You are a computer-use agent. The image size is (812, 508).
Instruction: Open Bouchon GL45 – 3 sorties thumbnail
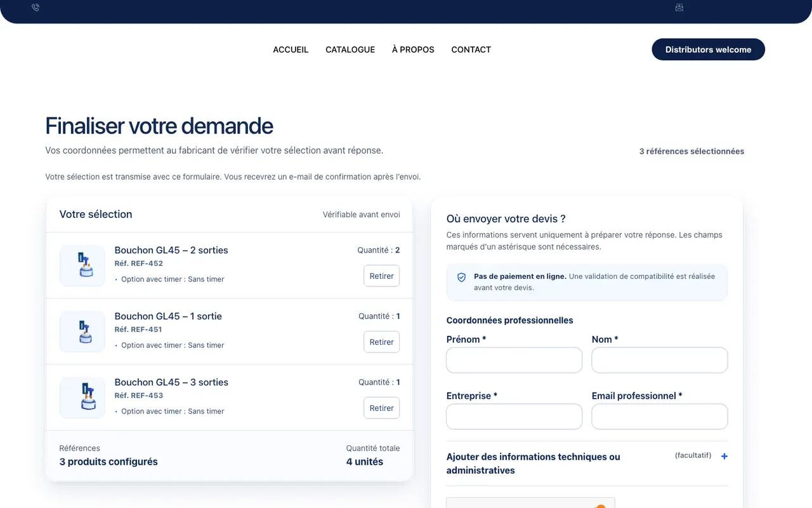pos(82,398)
